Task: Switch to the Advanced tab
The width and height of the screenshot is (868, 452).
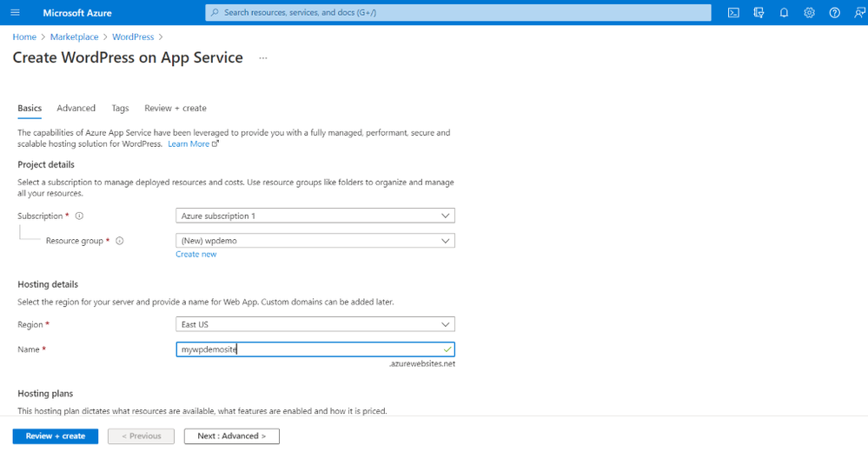Action: tap(76, 108)
